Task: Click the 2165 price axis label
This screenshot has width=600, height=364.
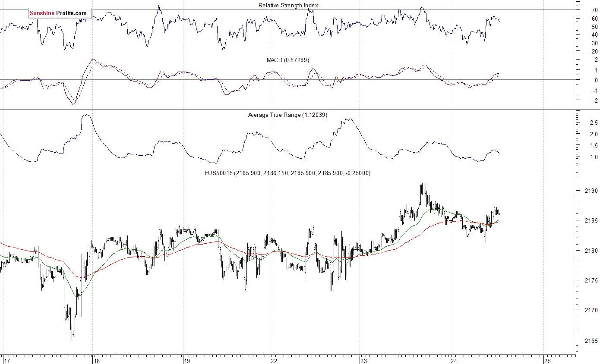Action: (x=592, y=340)
